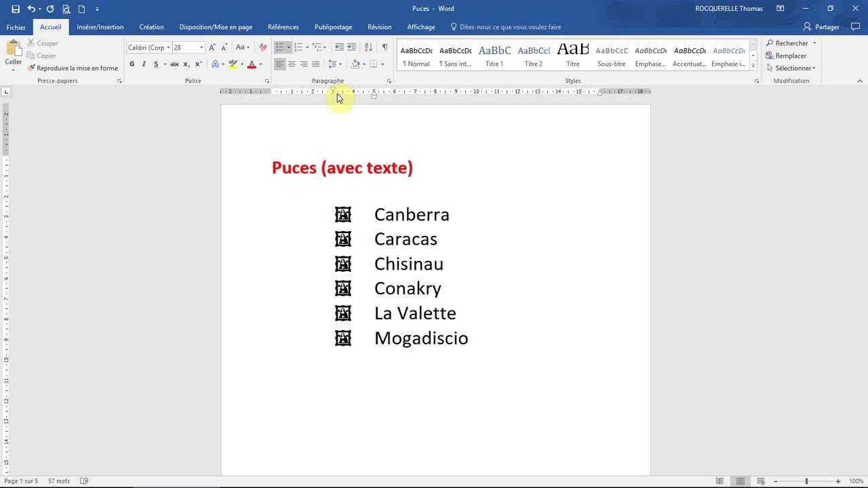Decrease the paragraph indent
The image size is (868, 488).
(x=339, y=47)
